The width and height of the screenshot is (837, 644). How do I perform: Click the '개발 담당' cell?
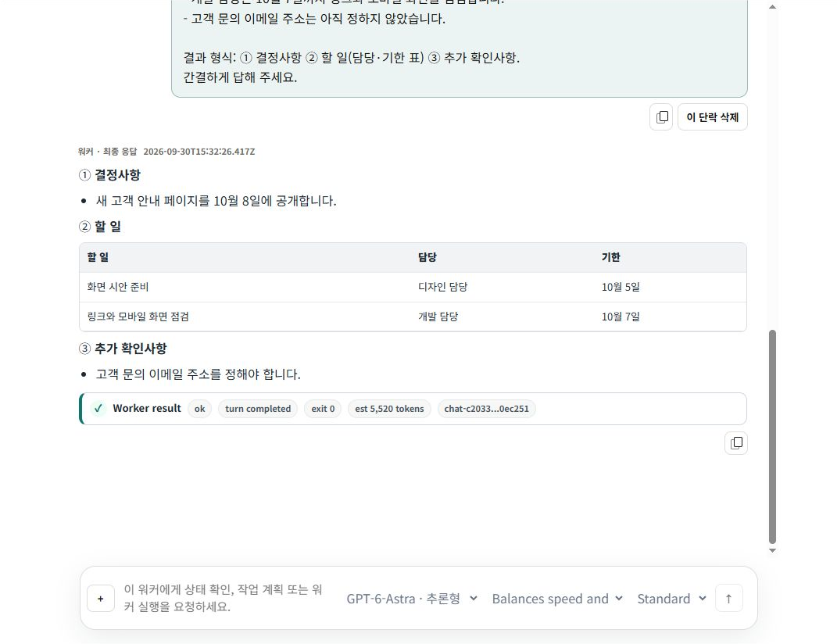tap(438, 317)
